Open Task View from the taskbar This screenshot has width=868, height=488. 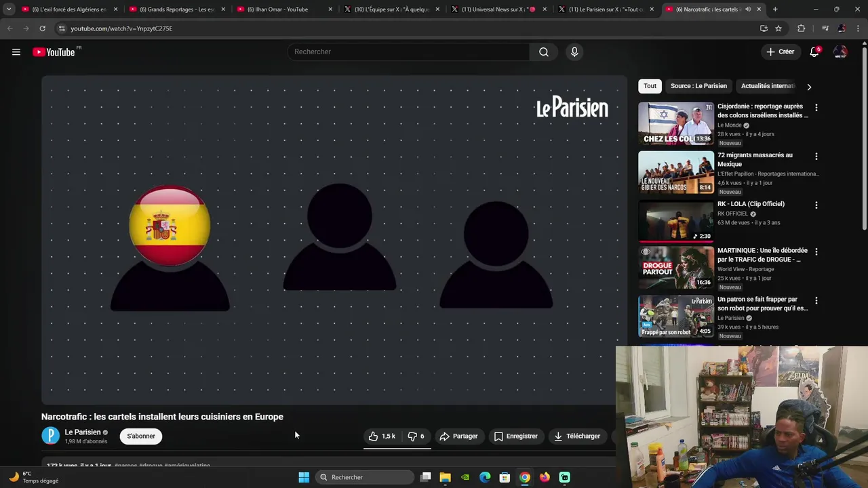point(425,477)
